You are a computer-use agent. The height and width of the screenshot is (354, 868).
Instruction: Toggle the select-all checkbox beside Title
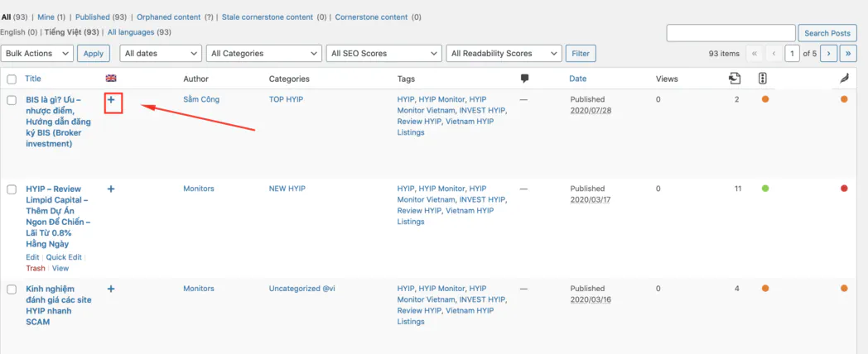(x=12, y=79)
